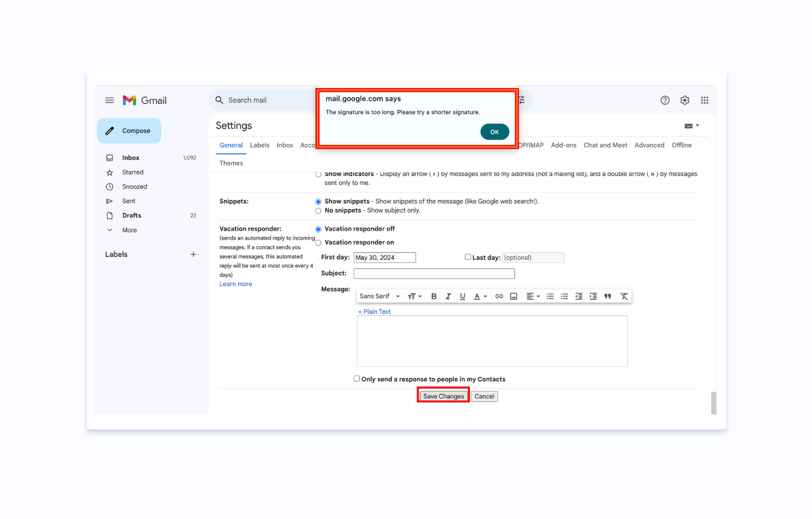Viewport: 812px width, 519px height.
Task: Click the Save Changes button
Action: [444, 396]
